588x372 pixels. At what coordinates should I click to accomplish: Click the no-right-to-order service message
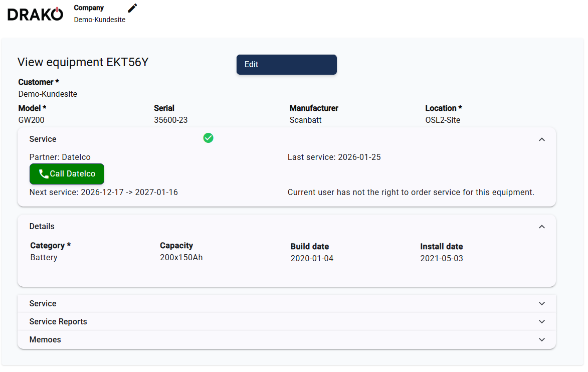[411, 193]
